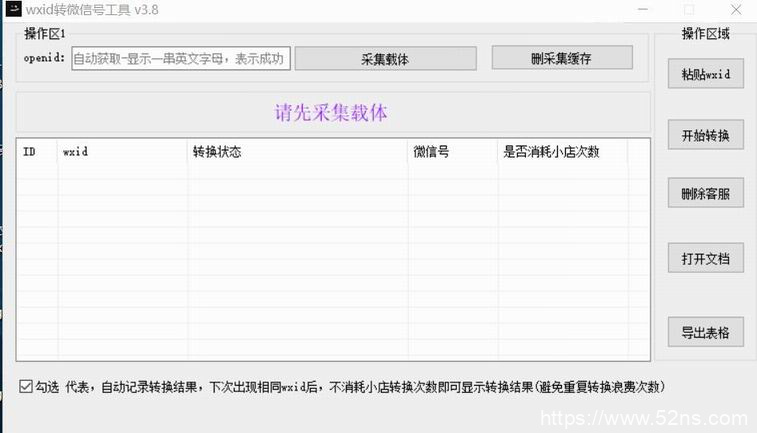Image resolution: width=757 pixels, height=433 pixels.
Task: Start conversion with 开始转换 button
Action: click(x=705, y=135)
